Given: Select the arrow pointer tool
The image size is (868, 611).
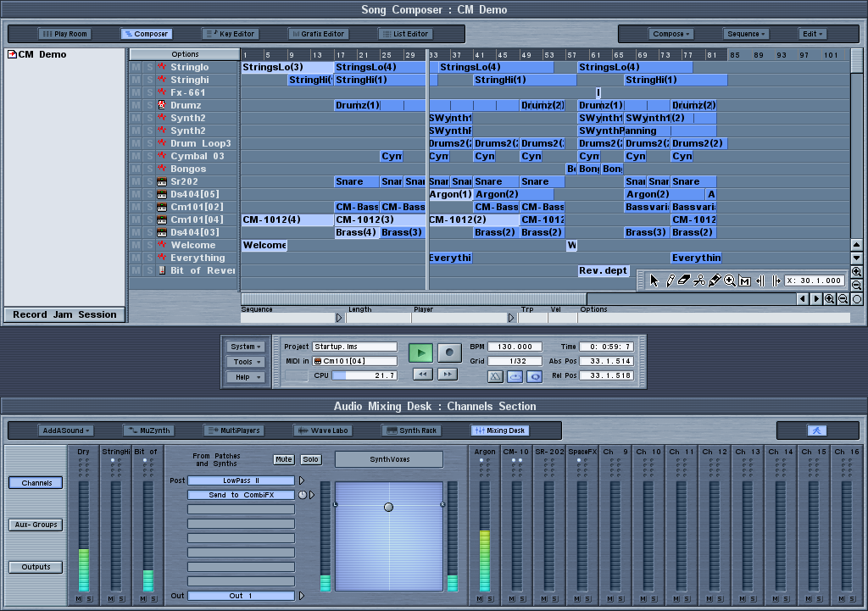Looking at the screenshot, I should pyautogui.click(x=654, y=281).
